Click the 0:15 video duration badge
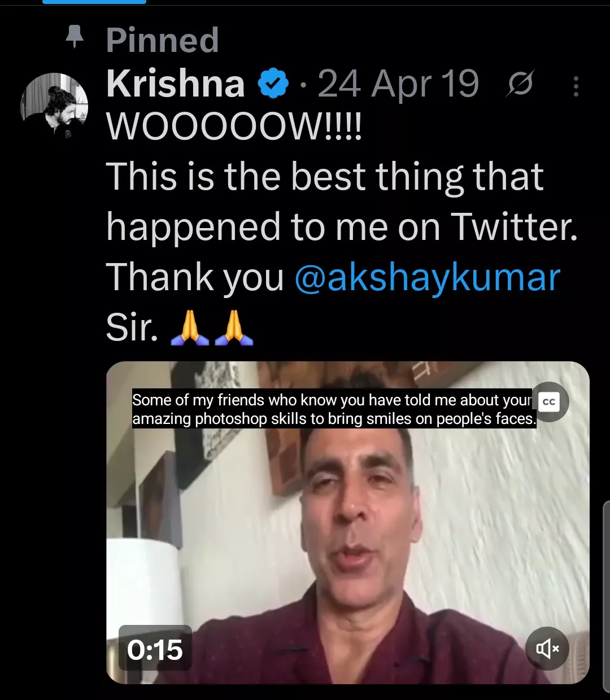The height and width of the screenshot is (700, 610). (155, 649)
